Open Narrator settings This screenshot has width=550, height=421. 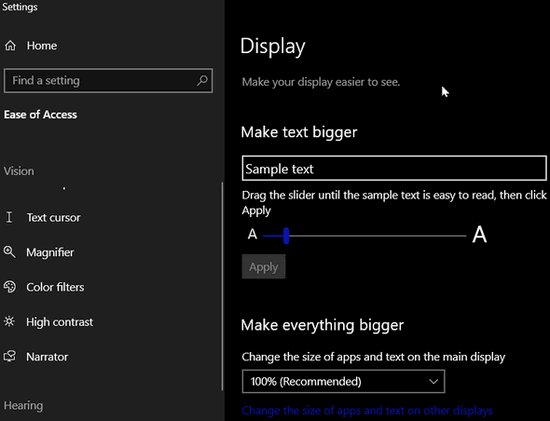pyautogui.click(x=47, y=357)
